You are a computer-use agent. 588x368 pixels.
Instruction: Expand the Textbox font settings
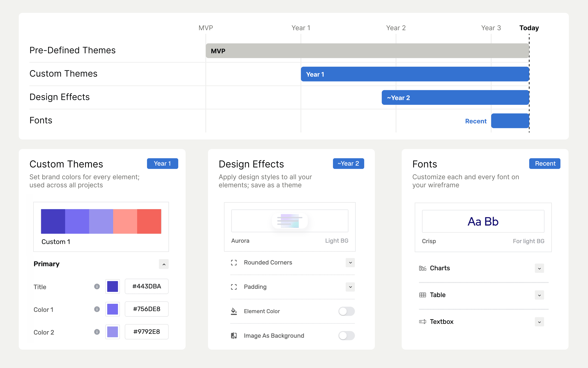[539, 322]
